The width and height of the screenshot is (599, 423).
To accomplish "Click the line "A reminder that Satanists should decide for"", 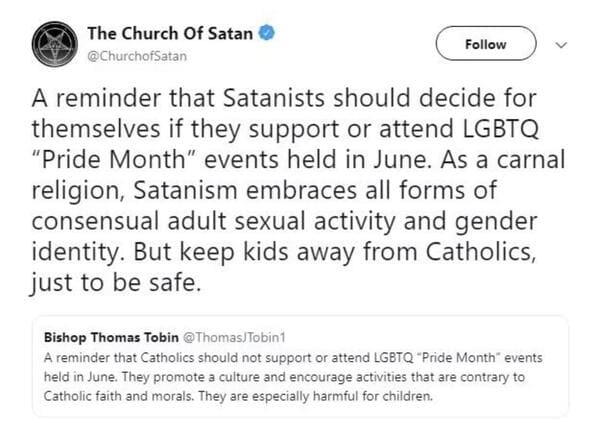I will click(284, 98).
